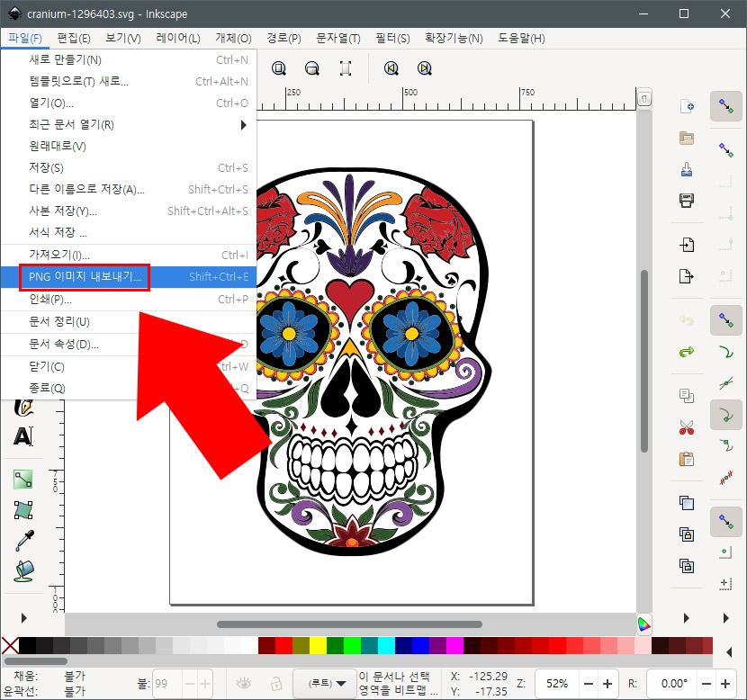Viewport: 747px width, 700px height.
Task: Click the clipboard paste icon
Action: tap(687, 459)
